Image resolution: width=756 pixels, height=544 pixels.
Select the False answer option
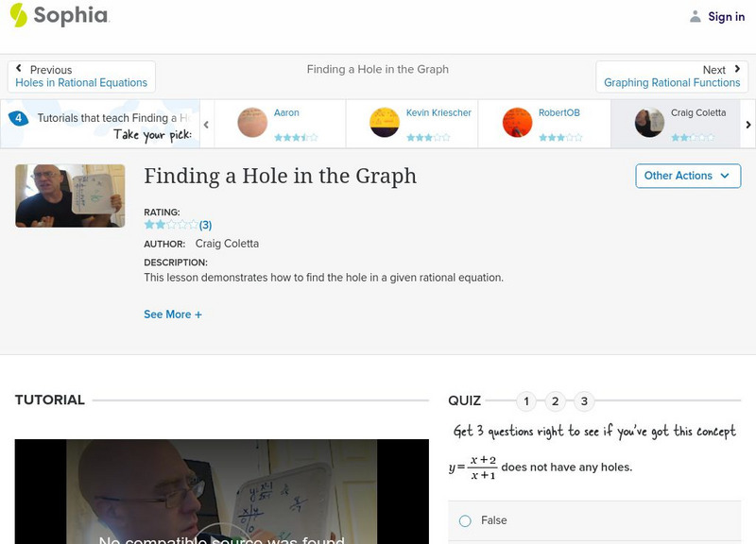(464, 520)
